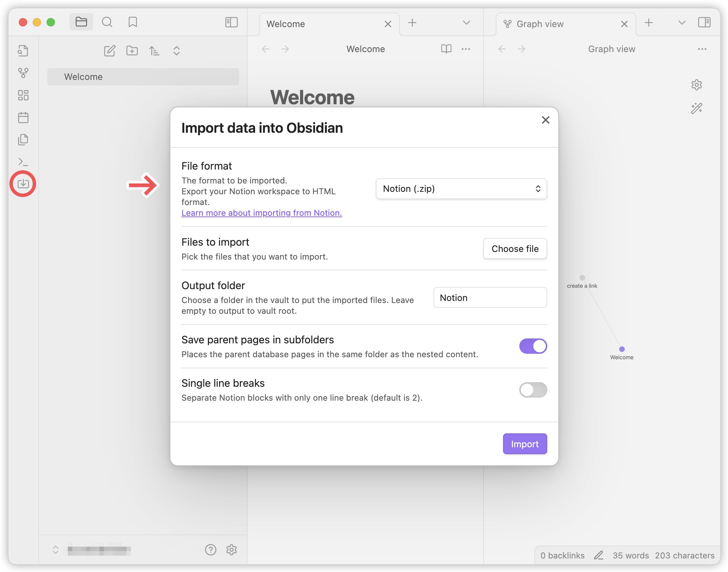Open Obsidian settings gear
Image resolution: width=728 pixels, height=572 pixels.
coord(231,550)
